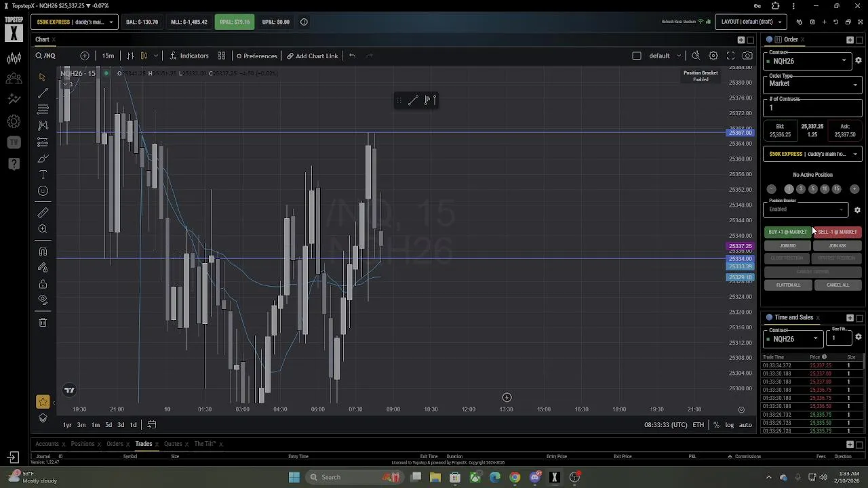Lock all drawing tools
Image resolution: width=868 pixels, height=488 pixels.
[43, 284]
